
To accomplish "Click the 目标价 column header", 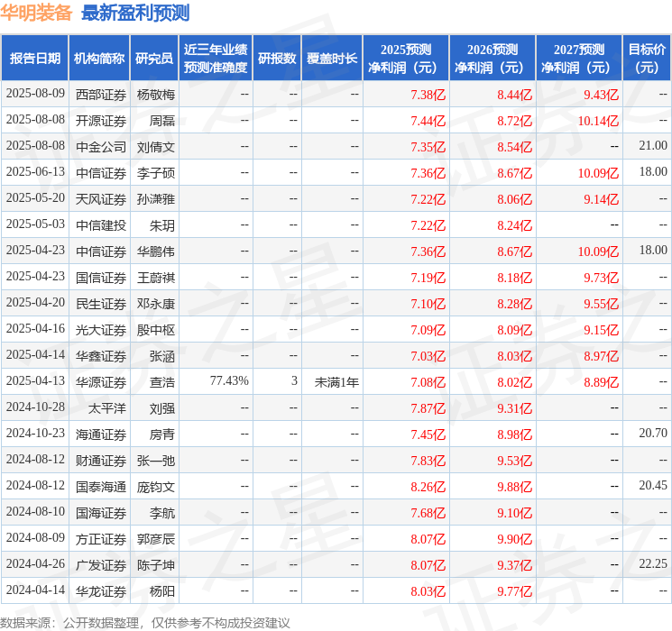I will tap(646, 59).
